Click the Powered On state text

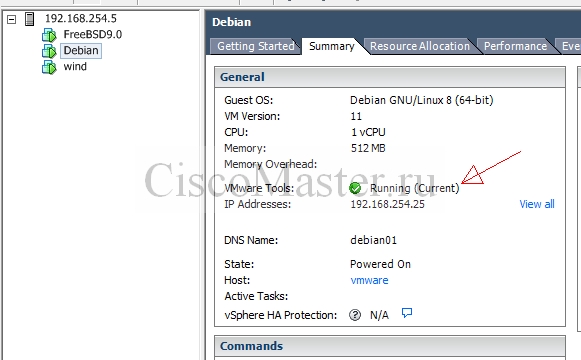click(381, 264)
